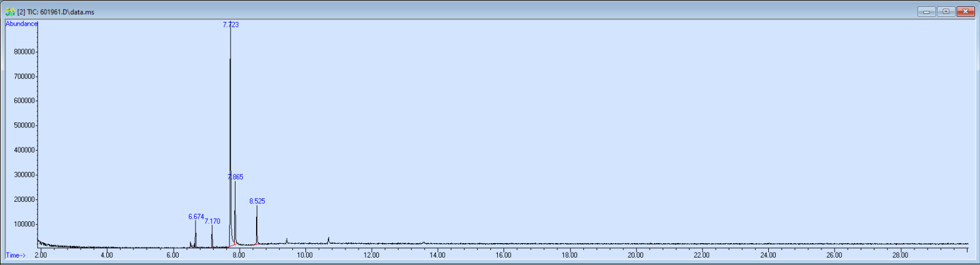980x265 pixels.
Task: Close the TIC 601961.D data.ms window
Action: pyautogui.click(x=966, y=11)
